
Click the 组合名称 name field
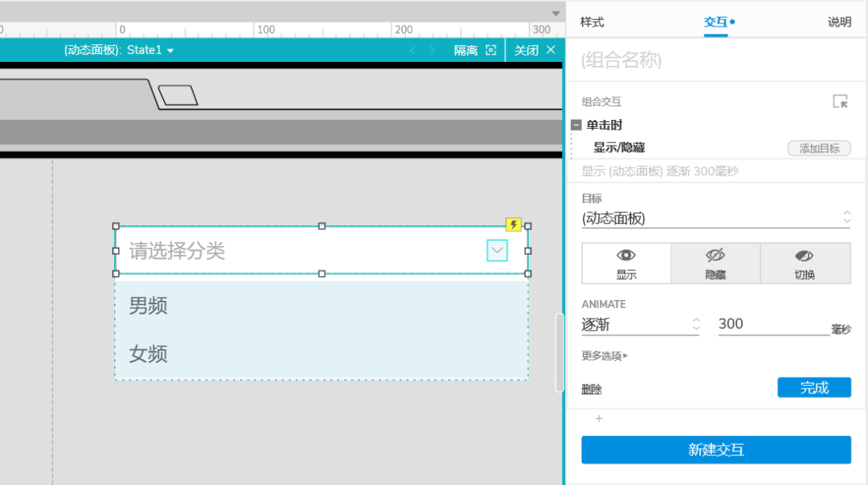click(715, 60)
